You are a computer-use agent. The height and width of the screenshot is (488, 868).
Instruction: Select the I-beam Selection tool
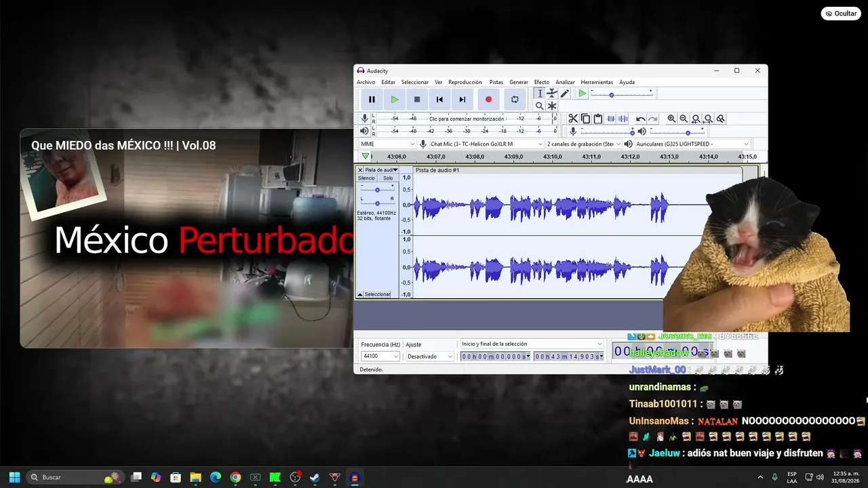pyautogui.click(x=540, y=94)
